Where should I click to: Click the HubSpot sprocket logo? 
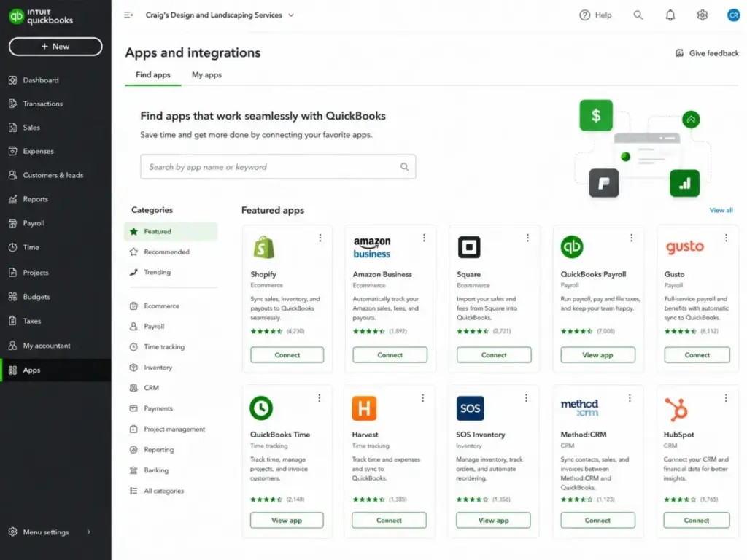[676, 409]
